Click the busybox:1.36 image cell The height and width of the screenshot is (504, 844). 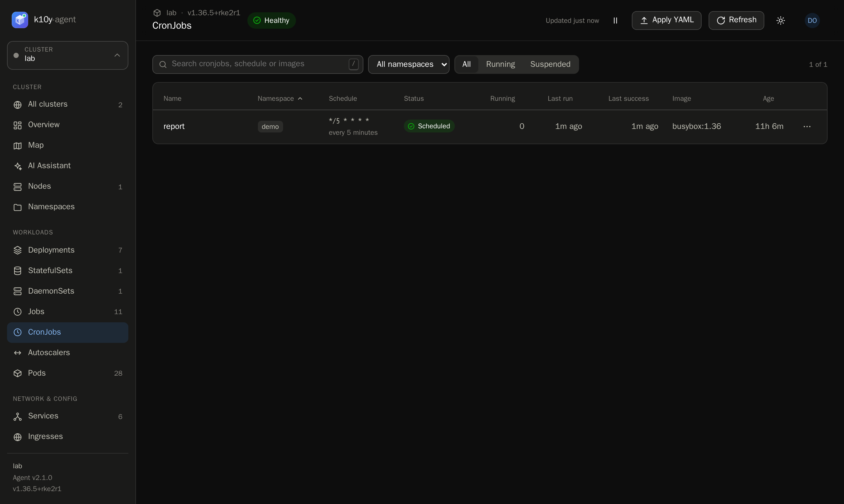(x=696, y=126)
